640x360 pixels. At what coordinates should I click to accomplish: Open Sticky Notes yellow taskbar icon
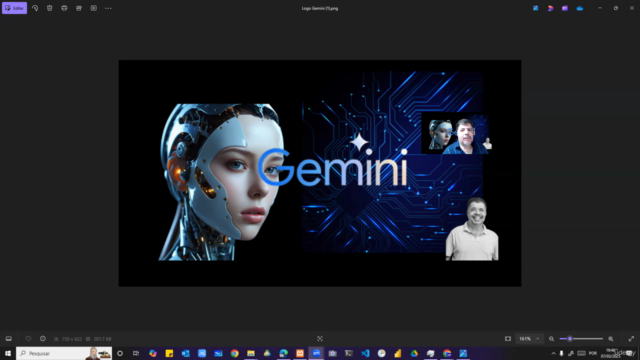169,353
